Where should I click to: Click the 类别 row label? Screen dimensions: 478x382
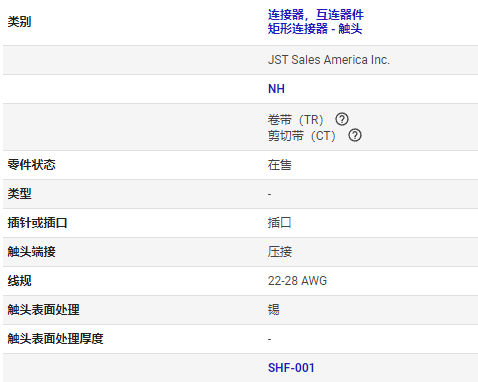pyautogui.click(x=20, y=22)
